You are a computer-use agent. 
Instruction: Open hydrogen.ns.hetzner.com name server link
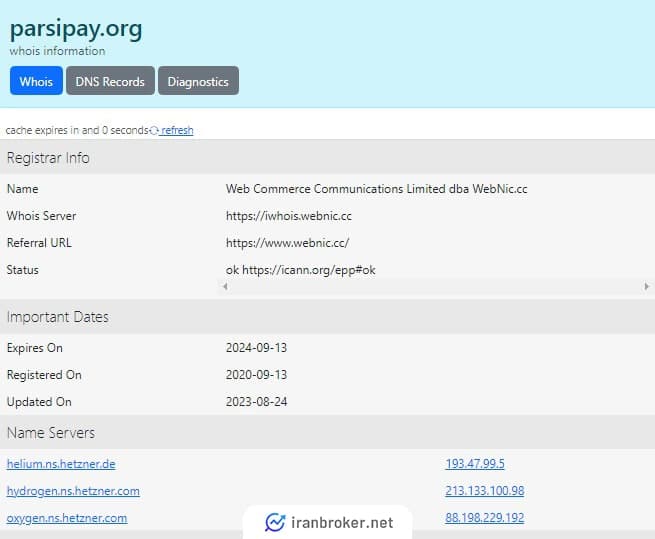(x=73, y=491)
